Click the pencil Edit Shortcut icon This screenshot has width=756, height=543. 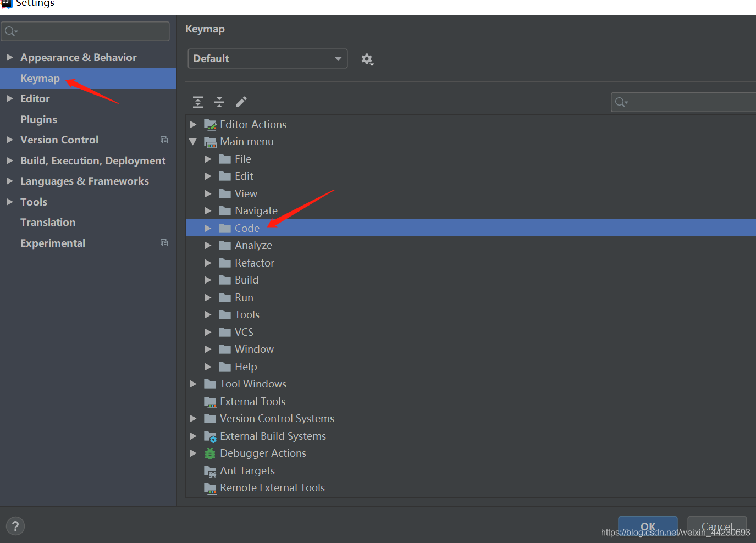click(x=241, y=102)
